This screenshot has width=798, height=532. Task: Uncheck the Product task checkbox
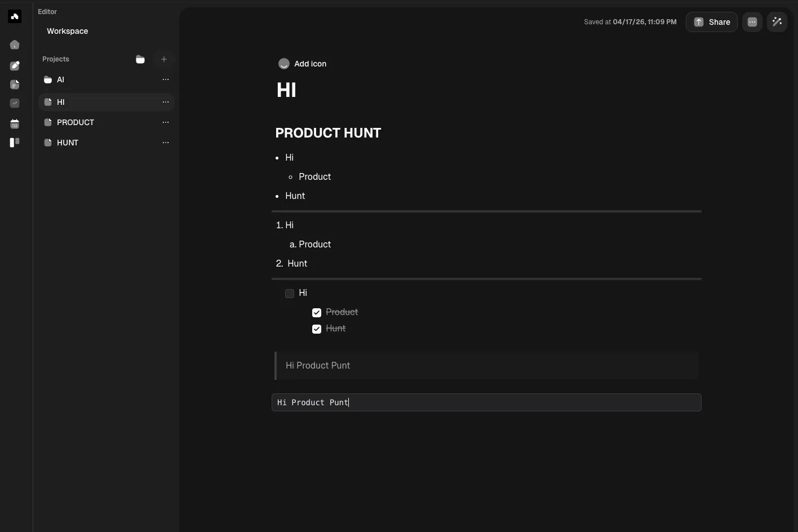(317, 313)
